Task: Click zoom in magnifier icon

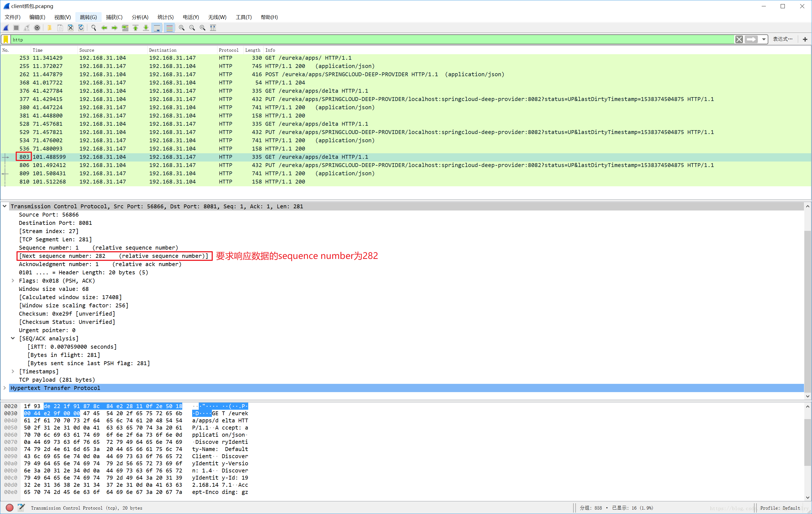Action: point(182,28)
